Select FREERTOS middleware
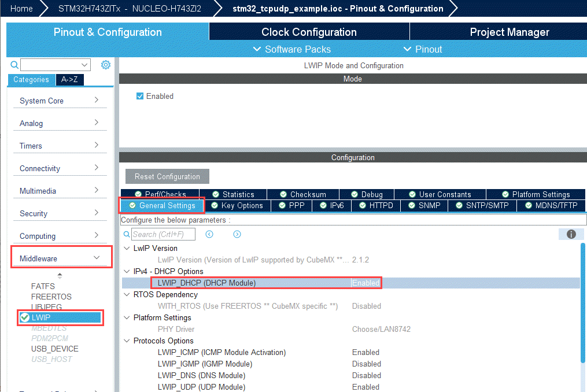This screenshot has width=587, height=392. [51, 297]
